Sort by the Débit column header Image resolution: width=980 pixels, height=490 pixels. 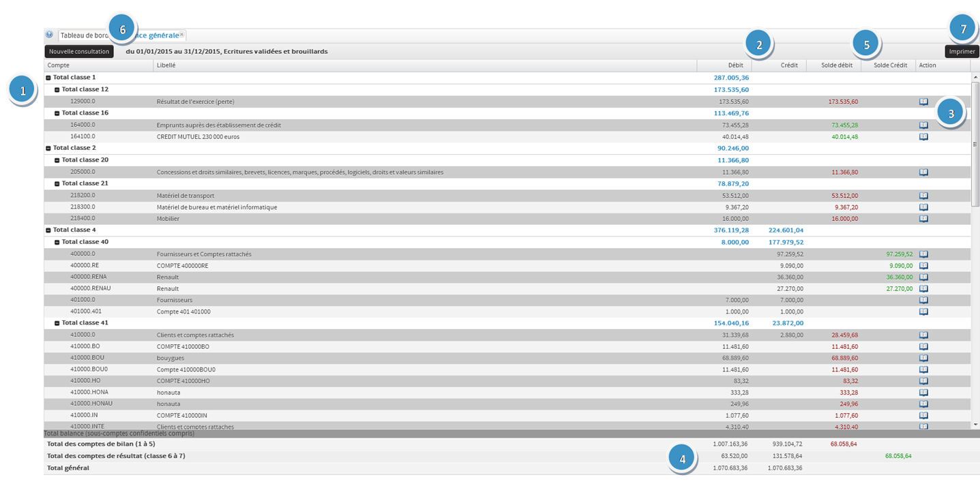[x=724, y=65]
